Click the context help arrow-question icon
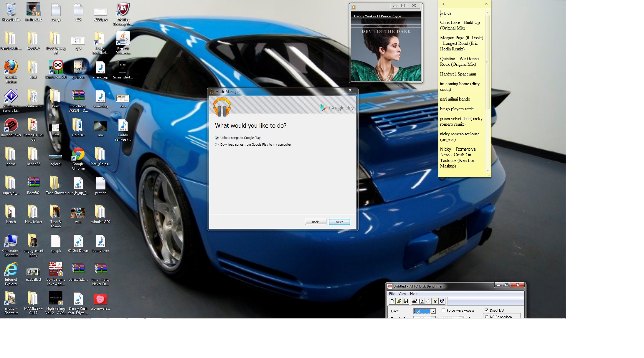The image size is (644, 358). (442, 301)
